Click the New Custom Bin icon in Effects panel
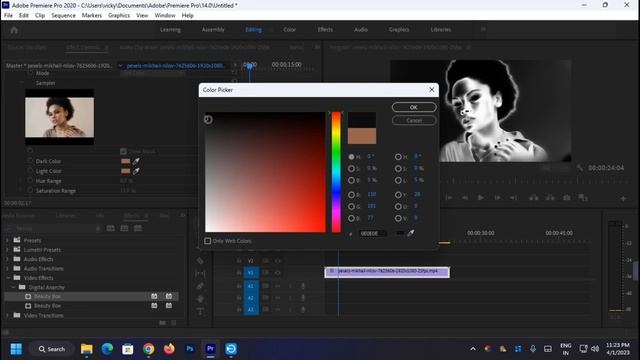640x360 pixels. [x=162, y=323]
